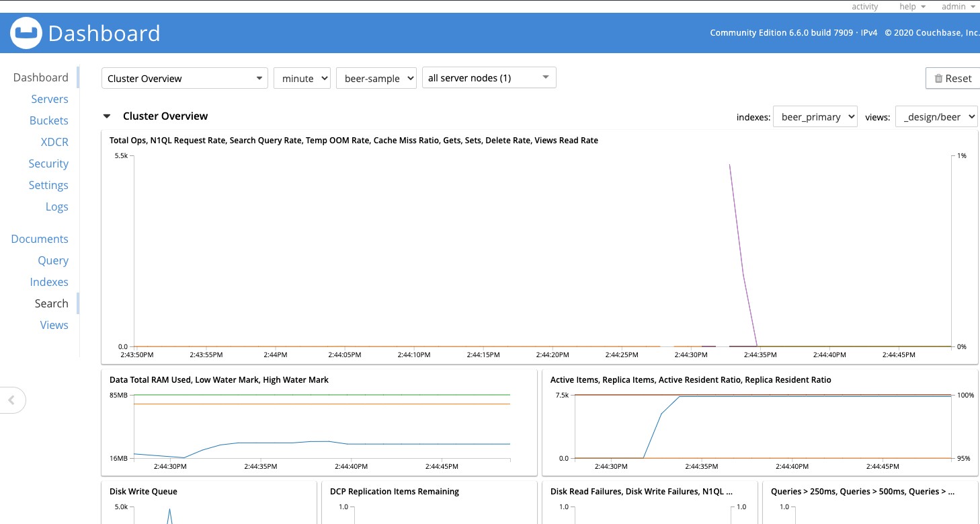Navigate to the Query section
Image resolution: width=980 pixels, height=524 pixels.
click(x=53, y=260)
